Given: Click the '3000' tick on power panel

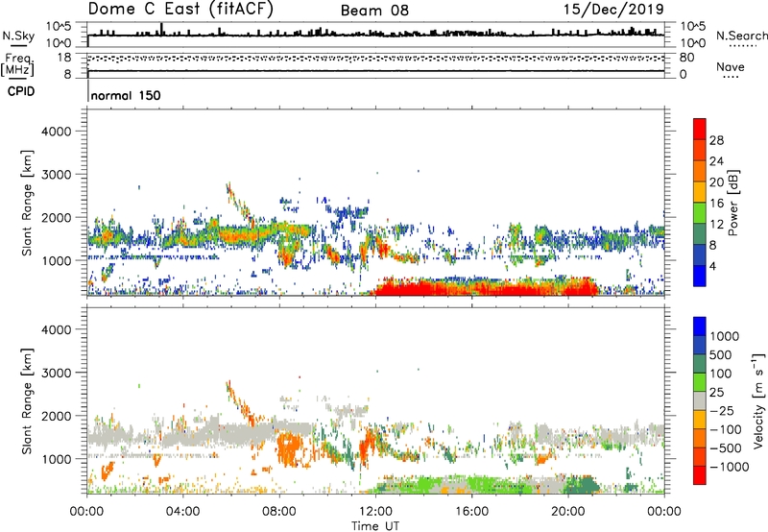Looking at the screenshot, I should pyautogui.click(x=56, y=175).
